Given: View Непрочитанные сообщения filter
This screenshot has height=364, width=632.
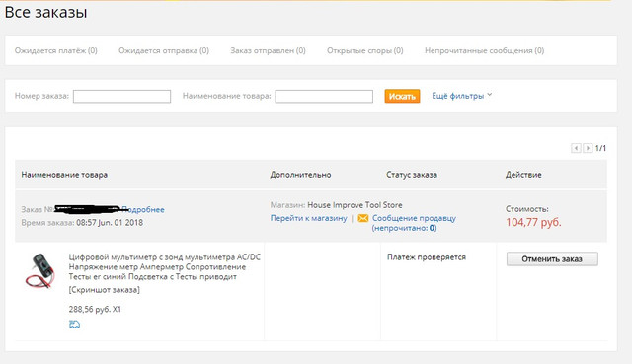Looking at the screenshot, I should [485, 50].
